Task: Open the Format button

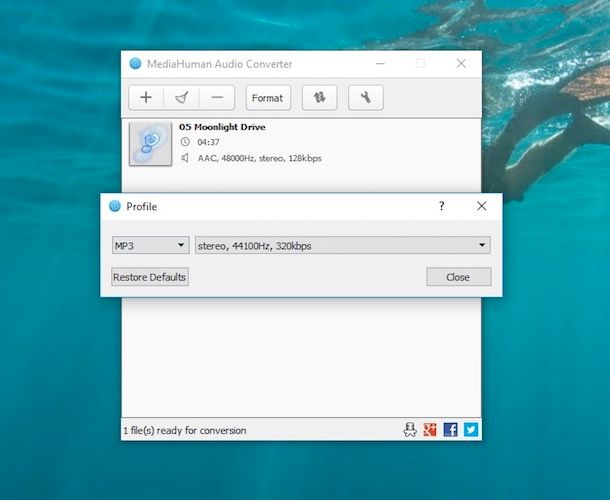Action: [x=268, y=98]
